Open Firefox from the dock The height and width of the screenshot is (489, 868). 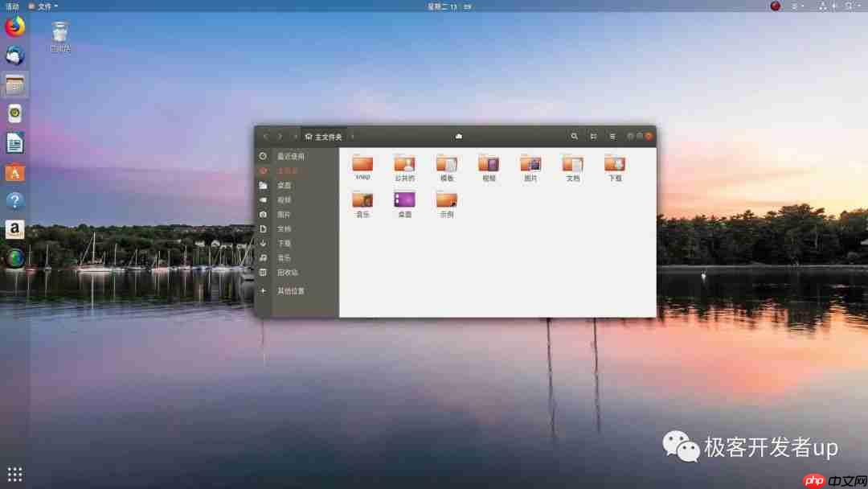(14, 27)
